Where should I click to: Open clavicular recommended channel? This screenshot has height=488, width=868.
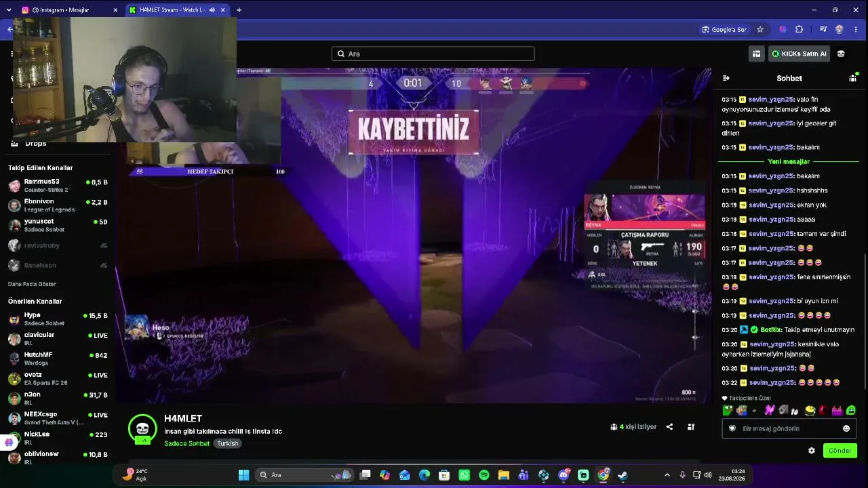pos(58,338)
